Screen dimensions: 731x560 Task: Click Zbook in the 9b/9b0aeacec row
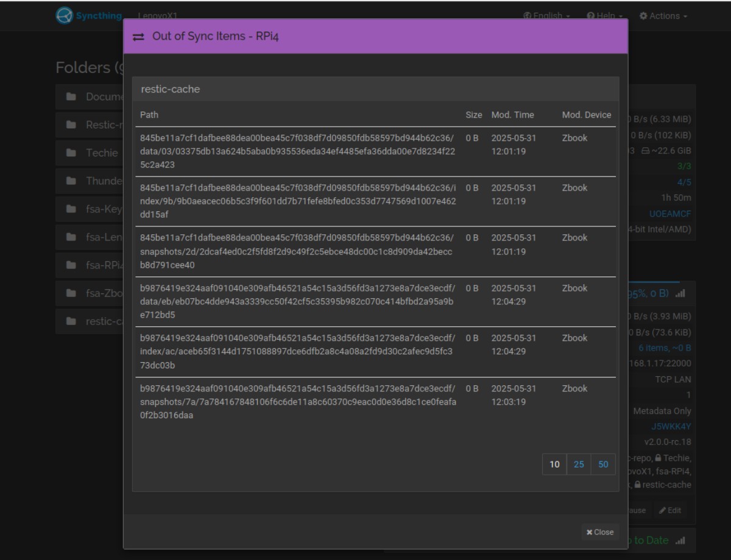pyautogui.click(x=574, y=188)
